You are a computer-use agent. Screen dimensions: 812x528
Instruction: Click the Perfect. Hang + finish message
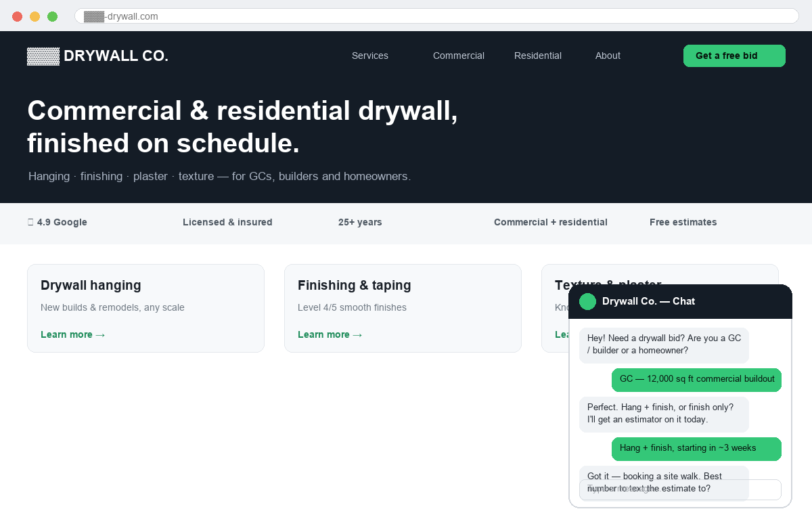664,414
